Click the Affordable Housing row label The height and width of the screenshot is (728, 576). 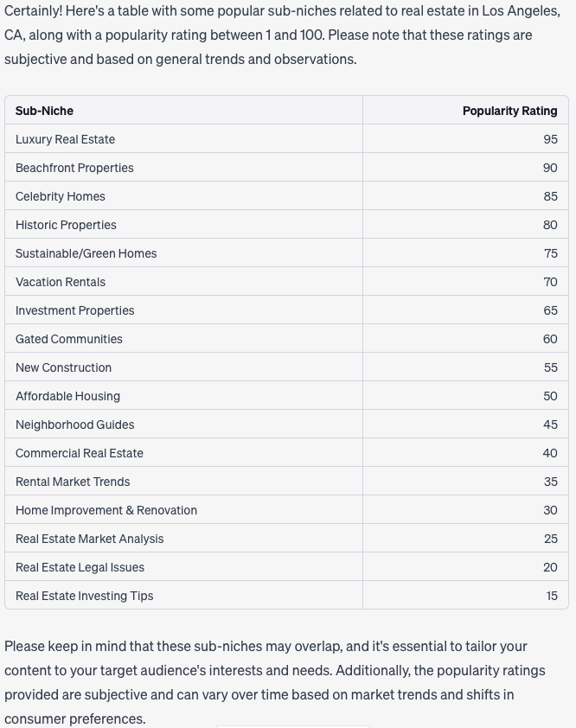tap(67, 396)
